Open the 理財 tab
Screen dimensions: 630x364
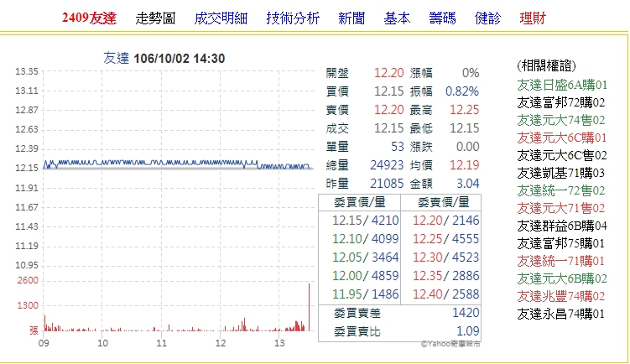point(533,18)
